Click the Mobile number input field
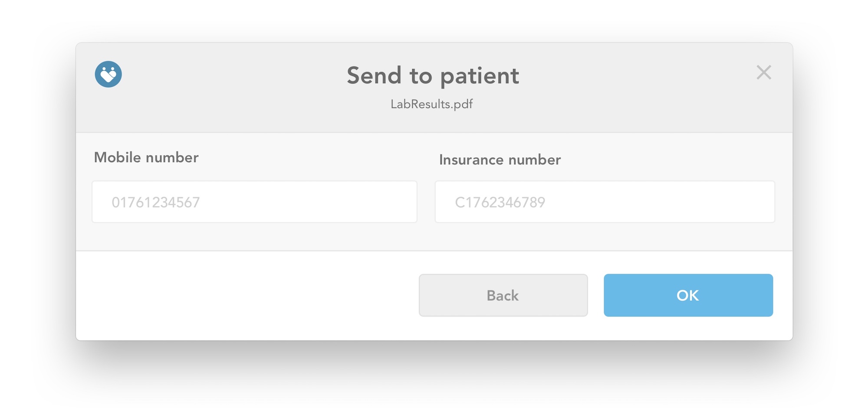The image size is (868, 408). point(254,202)
